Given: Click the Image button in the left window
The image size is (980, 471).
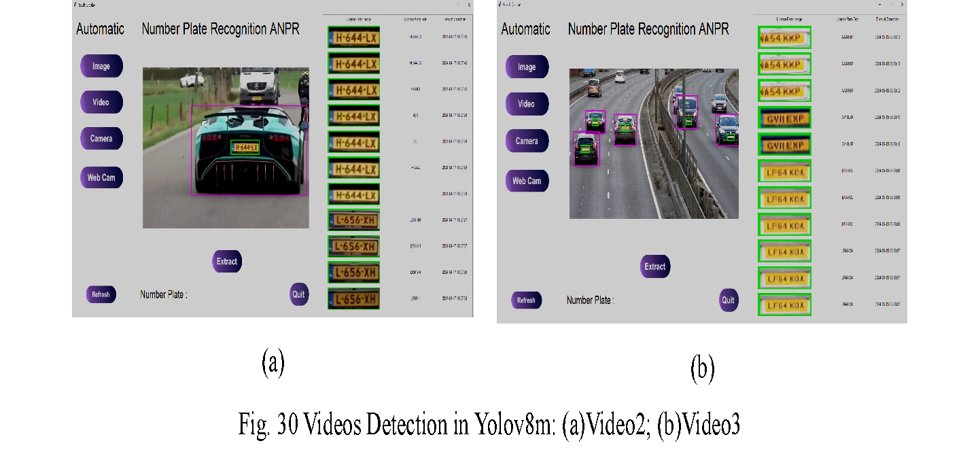Looking at the screenshot, I should (x=101, y=66).
